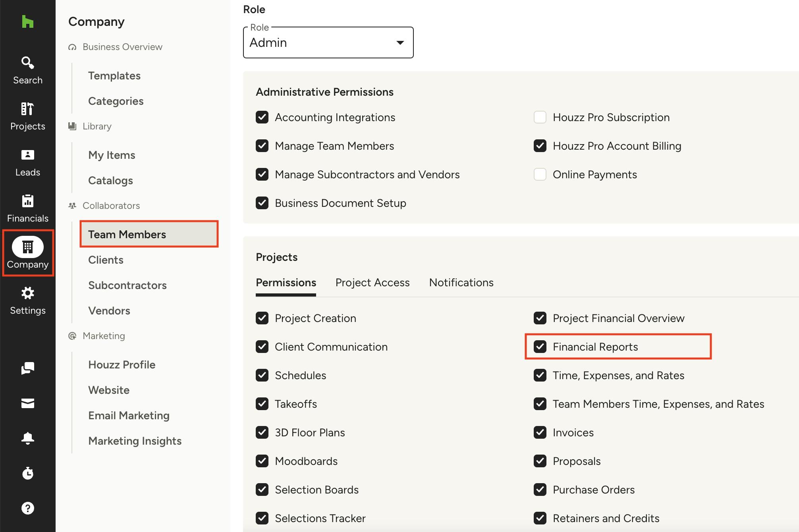799x532 pixels.
Task: Uncheck Accounting Integrations permission
Action: coord(262,118)
